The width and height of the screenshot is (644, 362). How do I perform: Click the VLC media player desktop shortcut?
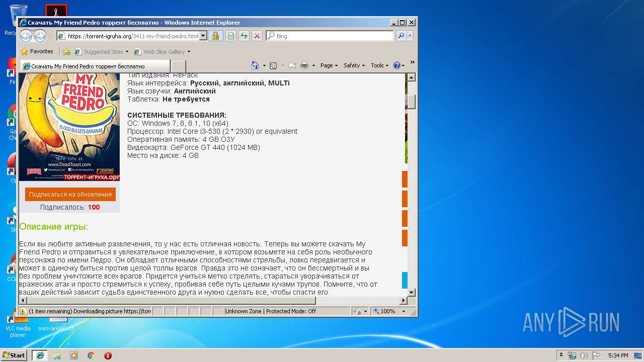(x=18, y=327)
